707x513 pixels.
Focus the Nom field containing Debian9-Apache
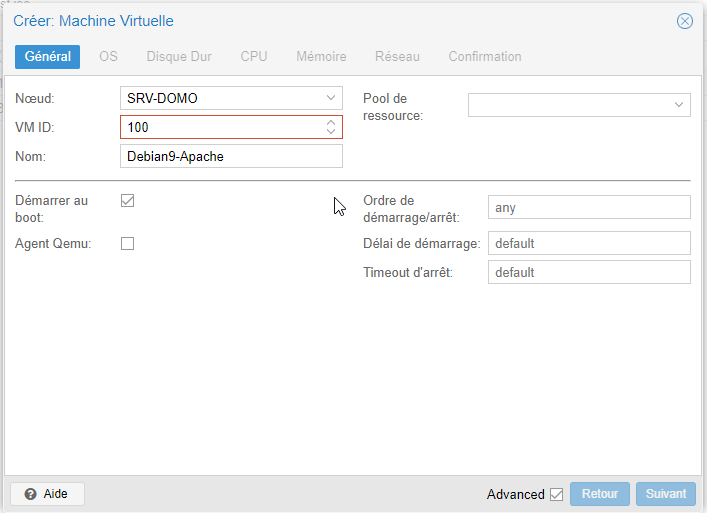(231, 156)
